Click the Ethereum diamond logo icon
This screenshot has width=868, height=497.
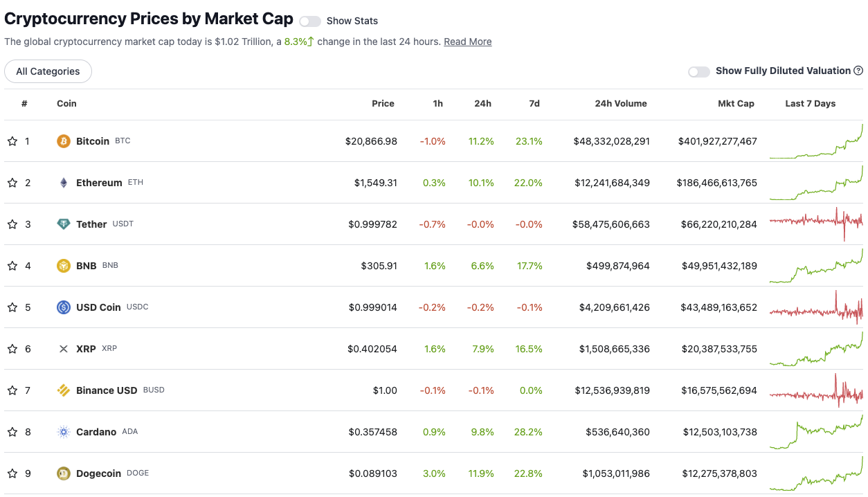(64, 183)
